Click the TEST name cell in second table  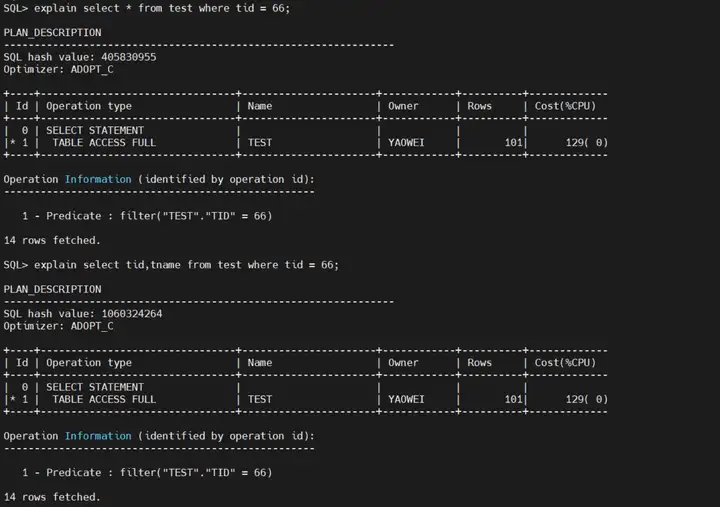point(260,399)
